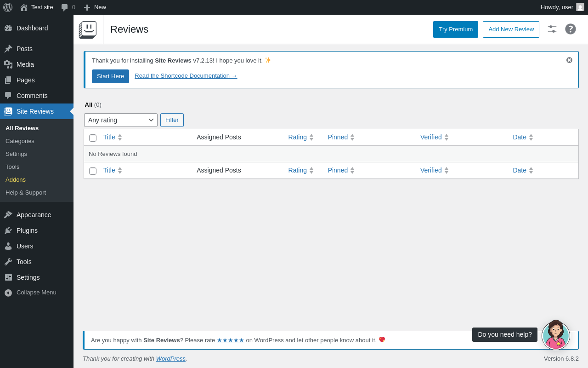This screenshot has width=588, height=368.
Task: Open the WordPress logo menu
Action: coord(8,7)
